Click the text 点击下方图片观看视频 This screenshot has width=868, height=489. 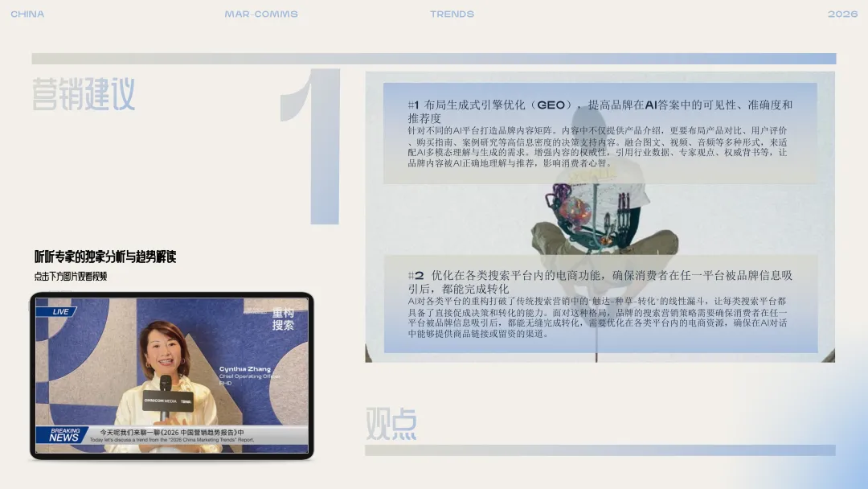(70, 276)
